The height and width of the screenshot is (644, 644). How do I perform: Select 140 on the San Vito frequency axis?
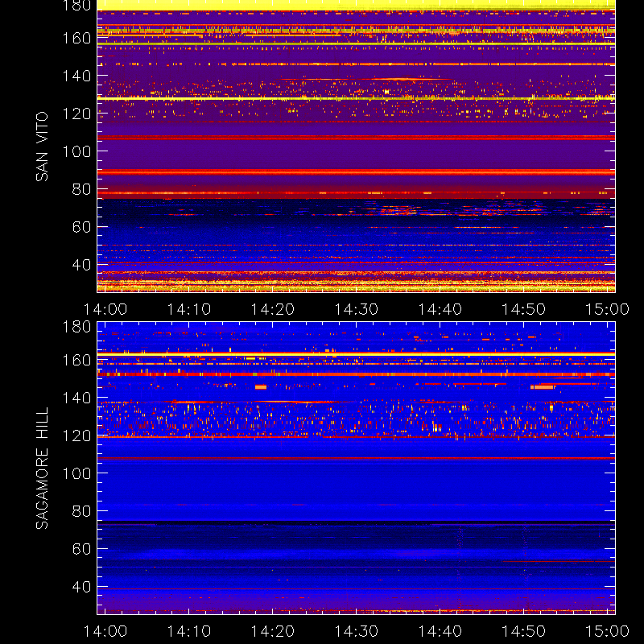tap(76, 76)
